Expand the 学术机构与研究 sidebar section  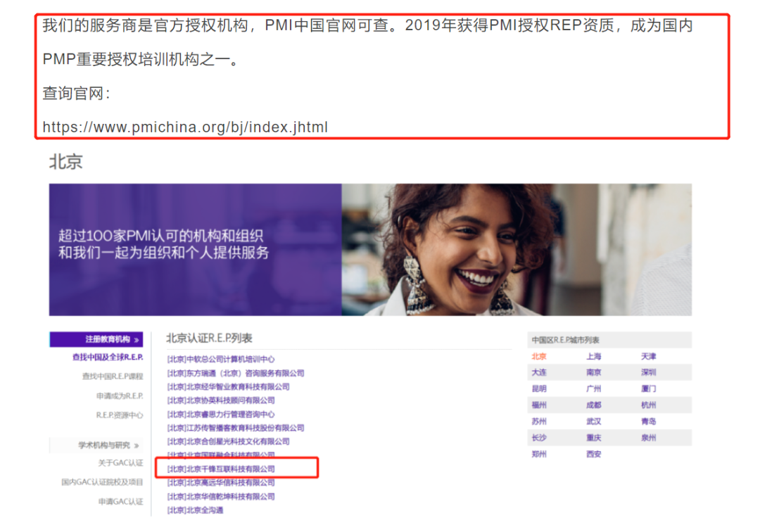coord(96,445)
